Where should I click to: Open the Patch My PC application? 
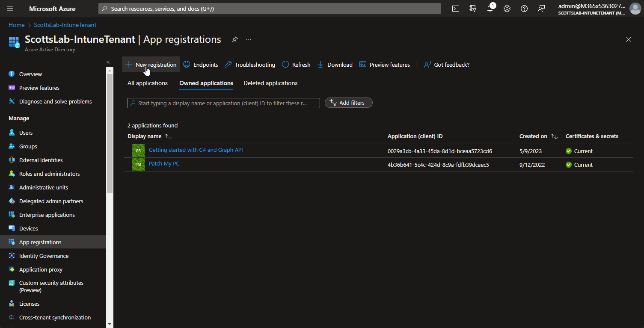point(164,164)
